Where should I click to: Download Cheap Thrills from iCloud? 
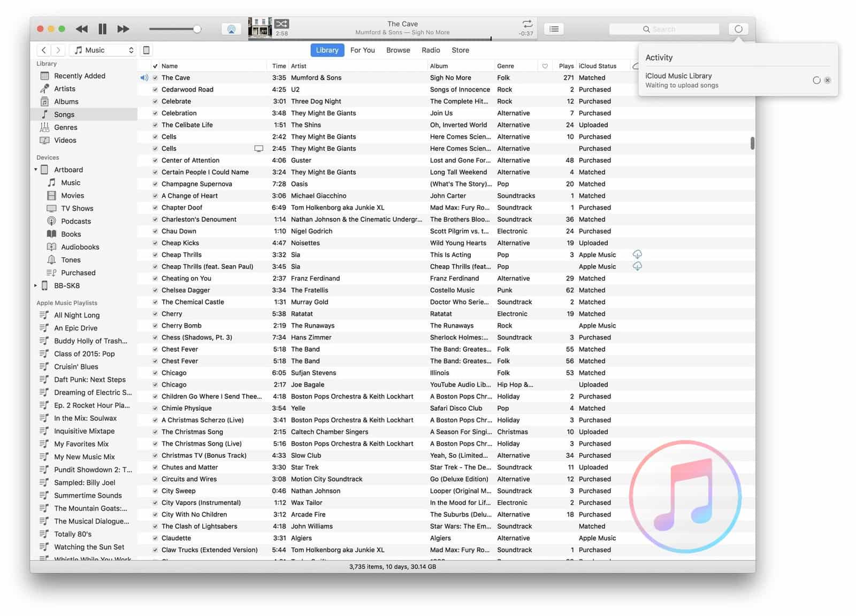click(637, 255)
